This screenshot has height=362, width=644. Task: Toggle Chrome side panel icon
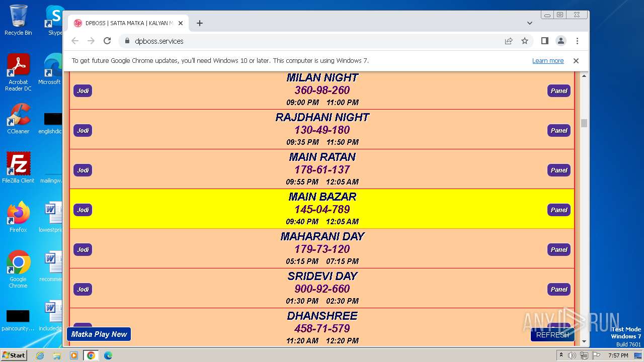tap(544, 41)
